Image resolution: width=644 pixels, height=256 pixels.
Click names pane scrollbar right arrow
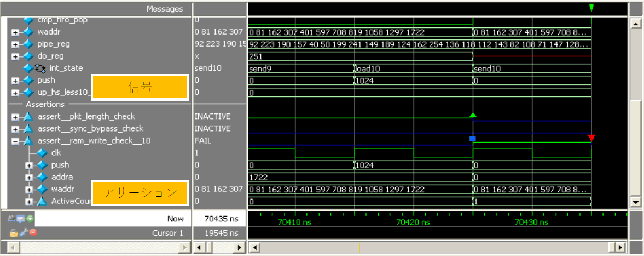185,248
